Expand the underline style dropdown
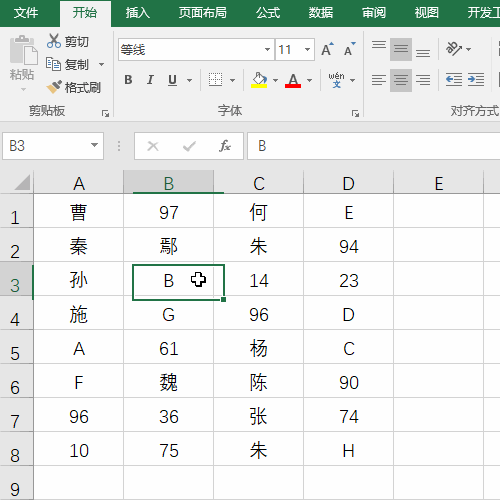 (189, 80)
